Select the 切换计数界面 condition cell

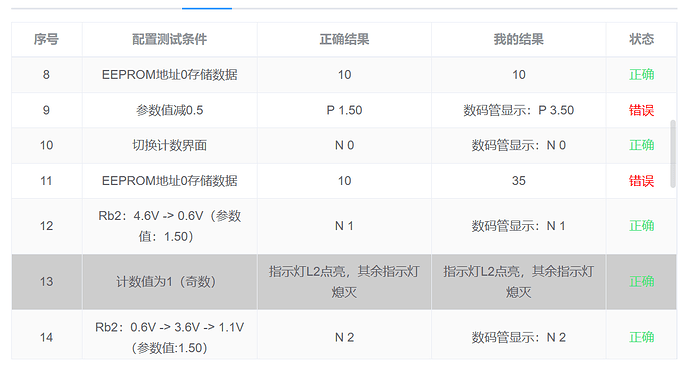point(169,145)
